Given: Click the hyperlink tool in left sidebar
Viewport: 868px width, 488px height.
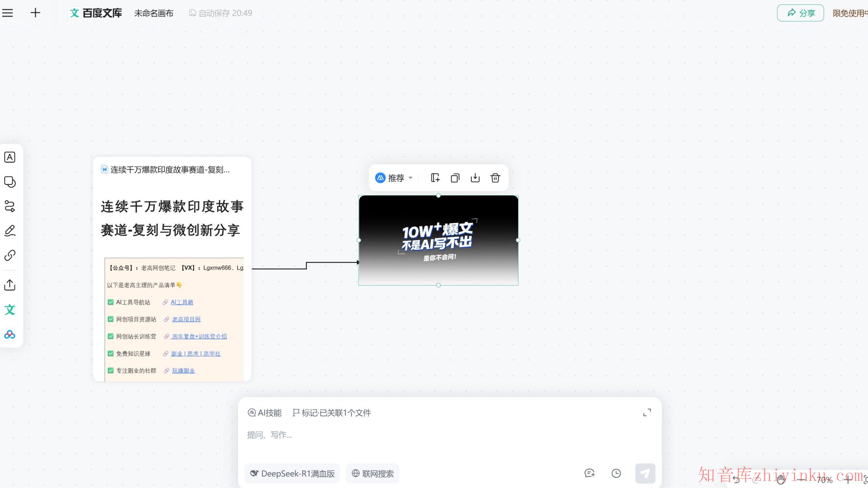Looking at the screenshot, I should pyautogui.click(x=10, y=255).
